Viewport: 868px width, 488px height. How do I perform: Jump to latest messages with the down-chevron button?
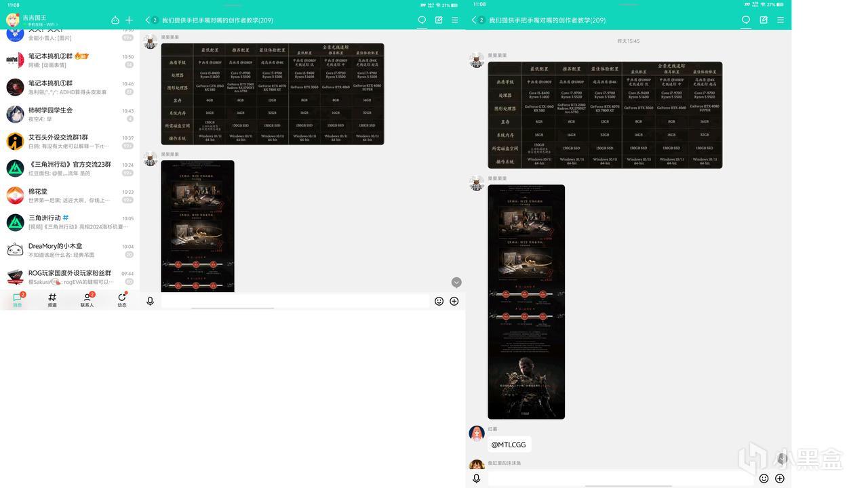pyautogui.click(x=456, y=282)
